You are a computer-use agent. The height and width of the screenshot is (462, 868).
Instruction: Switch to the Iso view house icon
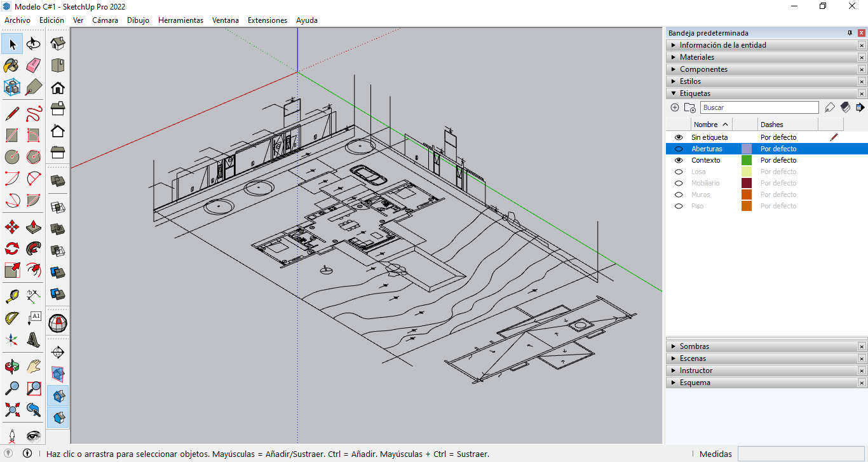(58, 44)
